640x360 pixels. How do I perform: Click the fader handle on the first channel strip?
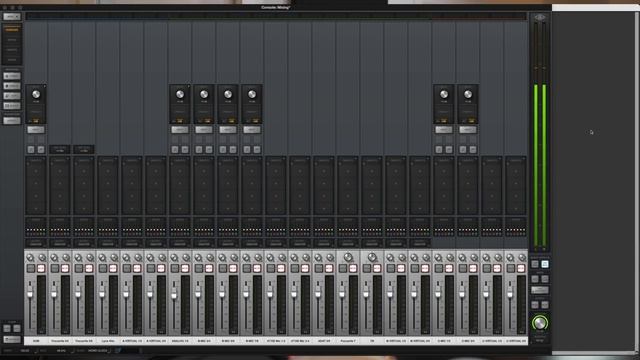click(x=30, y=293)
